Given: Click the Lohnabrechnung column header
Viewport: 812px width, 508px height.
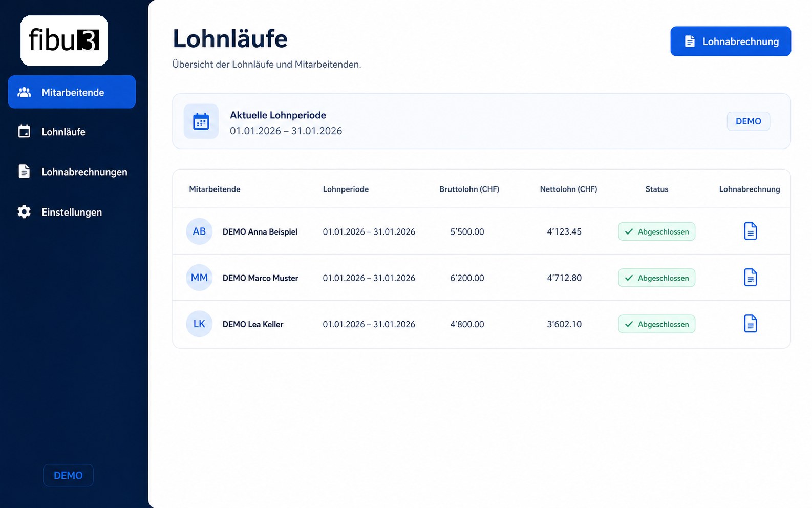Looking at the screenshot, I should pos(750,189).
